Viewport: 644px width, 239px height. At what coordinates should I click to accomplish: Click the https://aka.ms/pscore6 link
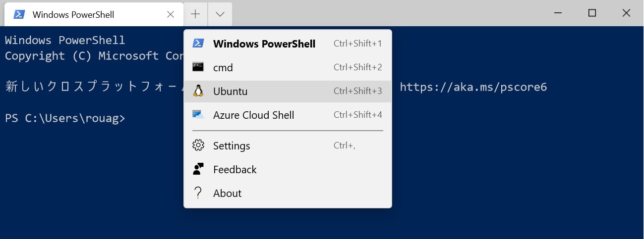pyautogui.click(x=473, y=88)
